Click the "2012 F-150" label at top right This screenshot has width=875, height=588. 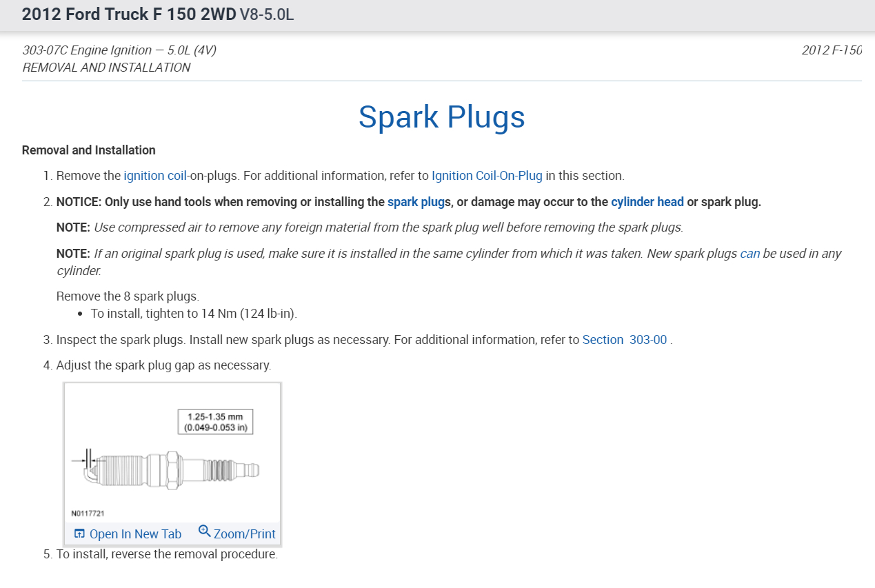pos(832,50)
